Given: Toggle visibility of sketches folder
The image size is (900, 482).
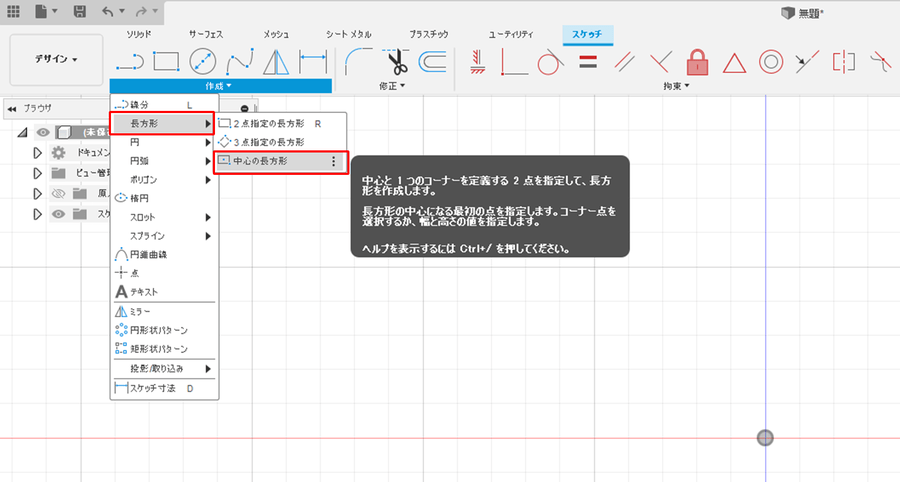Looking at the screenshot, I should click(59, 214).
